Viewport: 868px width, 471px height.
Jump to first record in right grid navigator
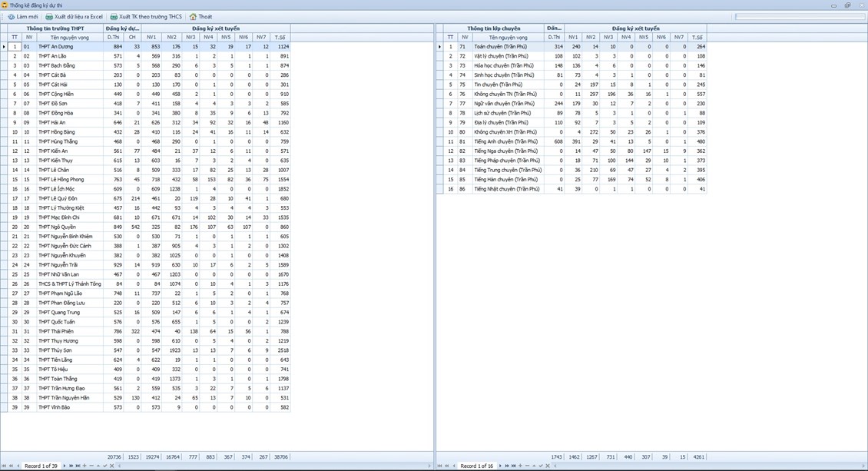[440, 466]
